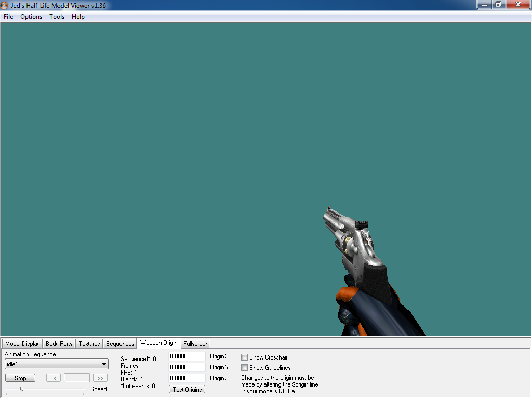
Task: Click the frame number field between step buttons
Action: pos(77,378)
